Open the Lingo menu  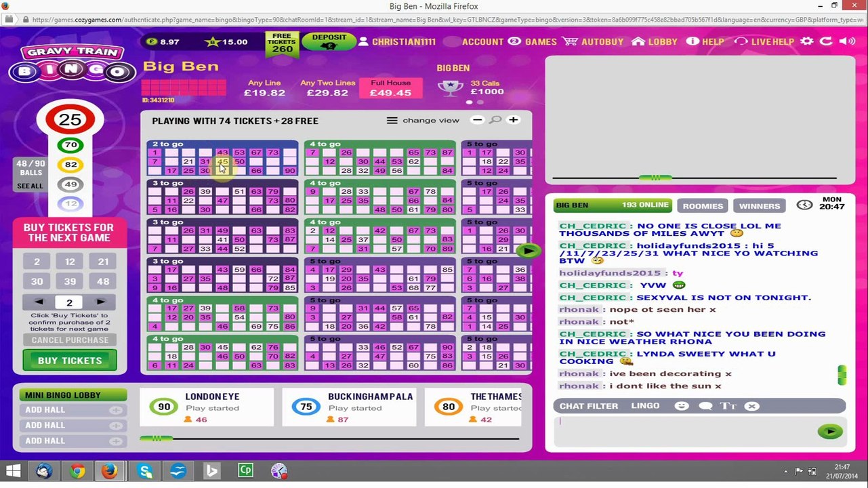(645, 405)
